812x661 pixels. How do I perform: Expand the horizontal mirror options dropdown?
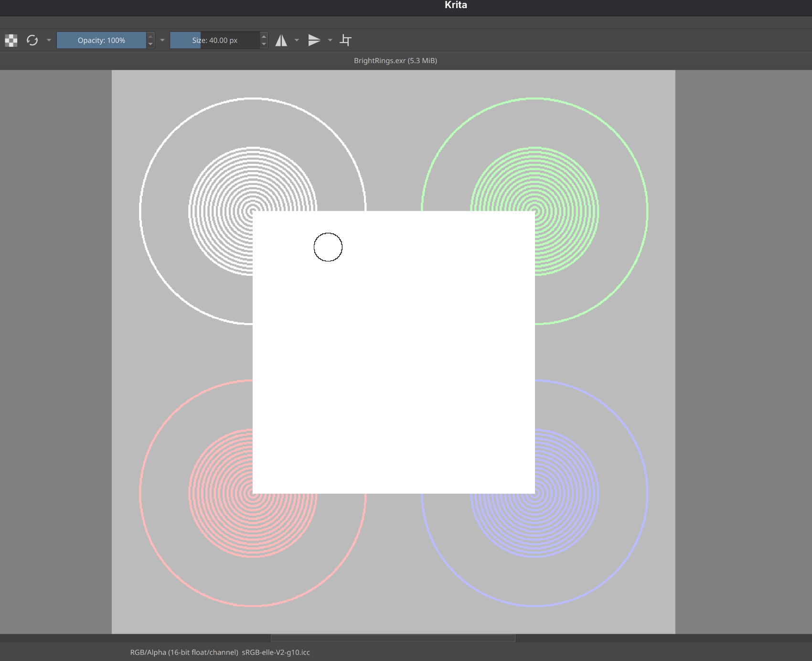coord(297,41)
